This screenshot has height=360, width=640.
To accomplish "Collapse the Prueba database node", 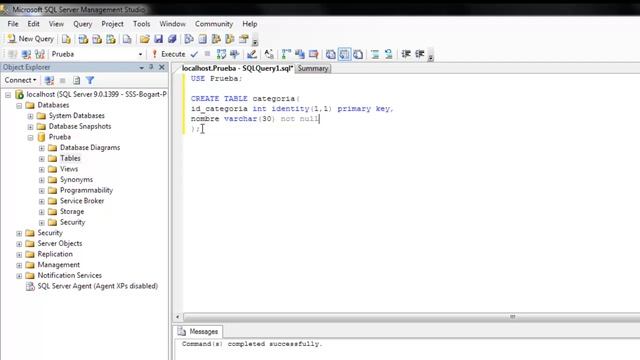I will point(31,138).
